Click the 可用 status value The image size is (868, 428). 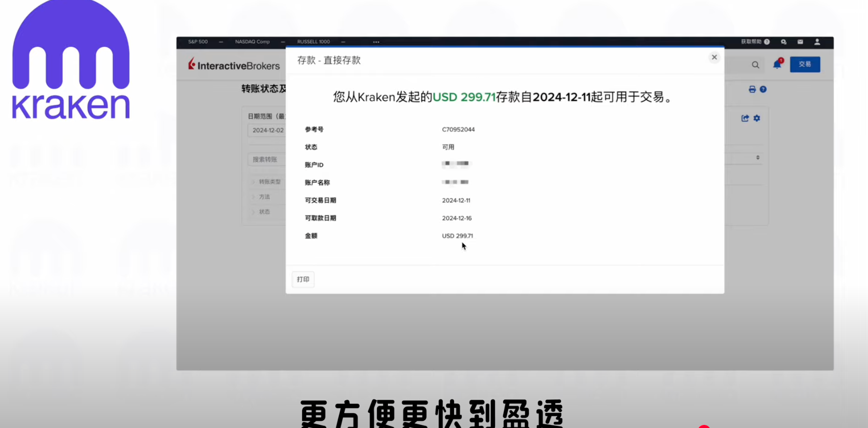point(448,147)
